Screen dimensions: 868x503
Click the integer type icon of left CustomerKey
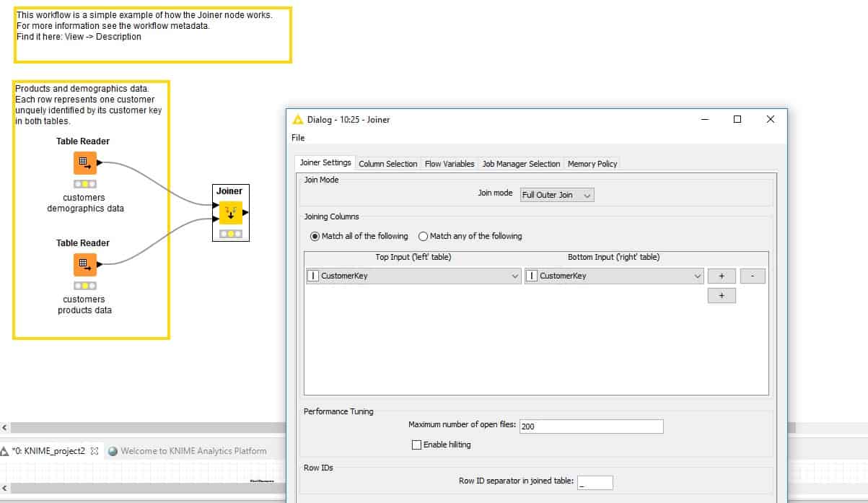[x=313, y=276]
